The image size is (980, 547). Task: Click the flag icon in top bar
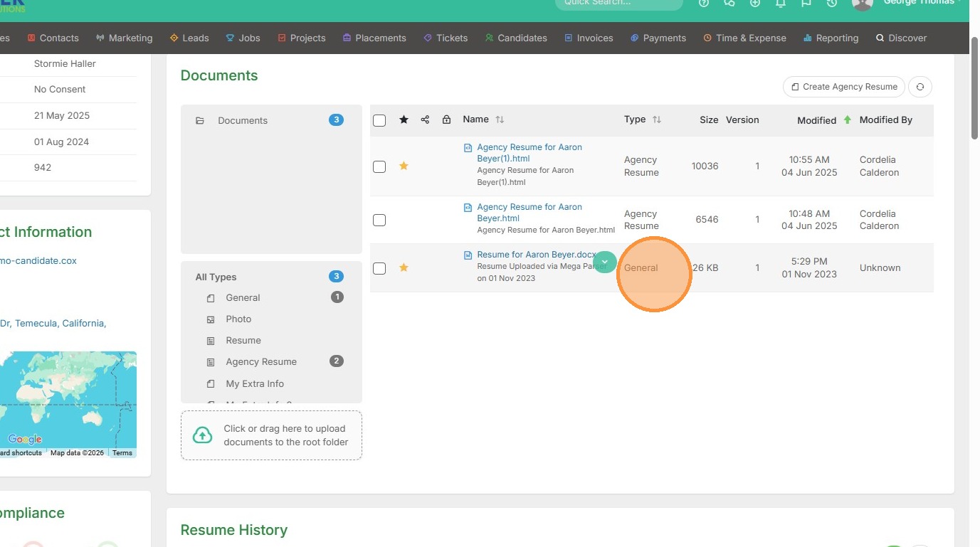[806, 4]
